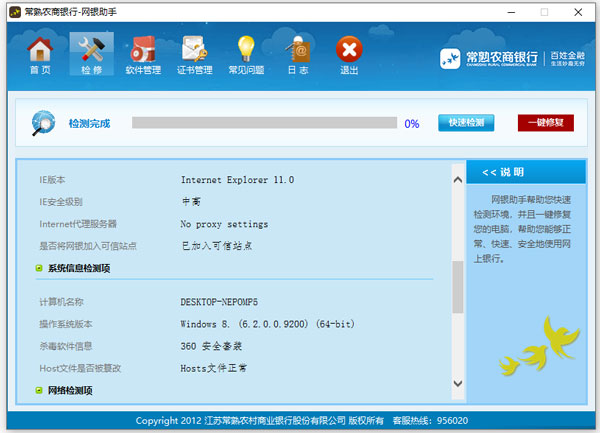This screenshot has height=433, width=600.
Task: Select the 操作系统版本 label
Action: point(65,324)
